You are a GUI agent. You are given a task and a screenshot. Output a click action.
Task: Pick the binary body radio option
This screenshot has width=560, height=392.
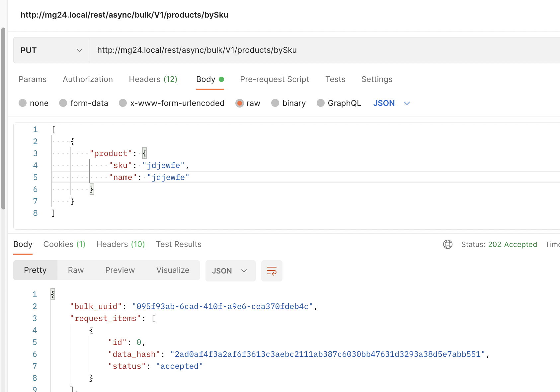275,103
